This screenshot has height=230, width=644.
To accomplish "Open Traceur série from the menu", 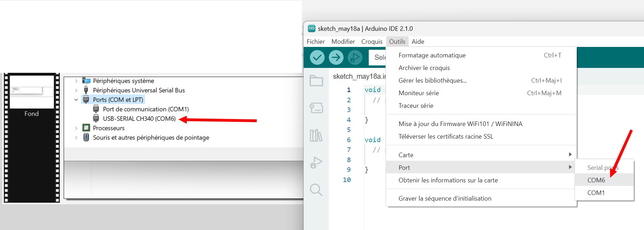I will (481, 106).
